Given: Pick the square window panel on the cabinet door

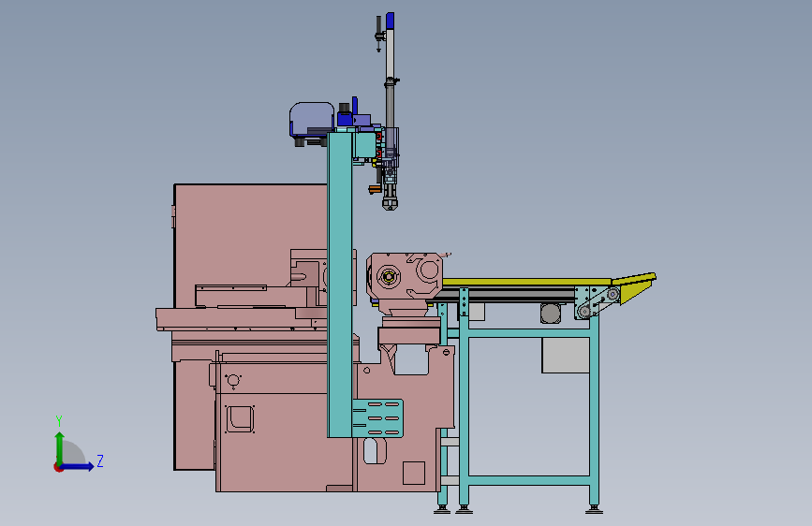Looking at the screenshot, I should click(x=240, y=418).
